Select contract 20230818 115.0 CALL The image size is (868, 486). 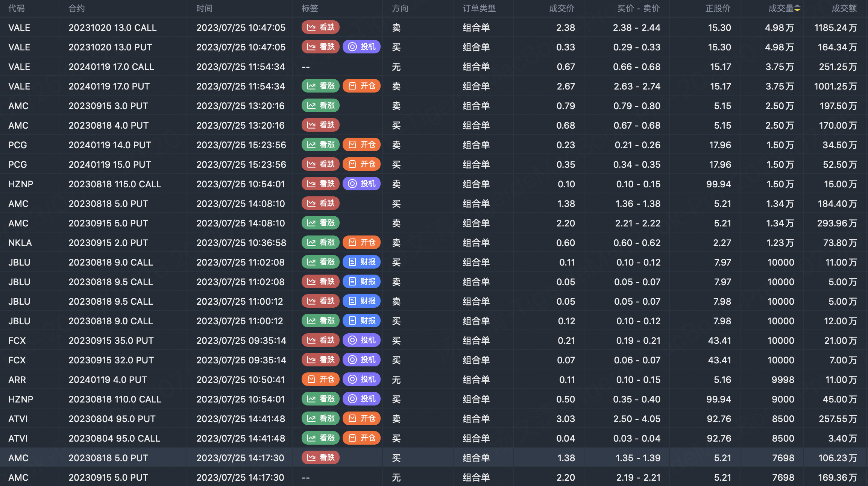point(115,184)
